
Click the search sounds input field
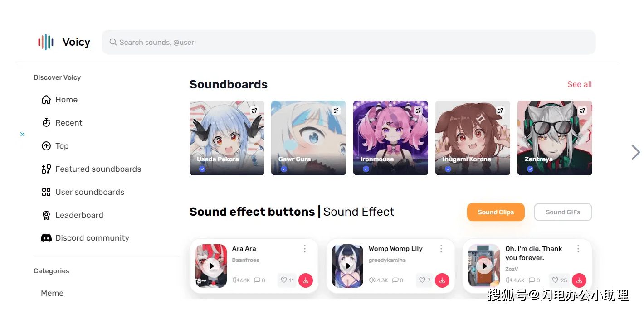pos(348,42)
